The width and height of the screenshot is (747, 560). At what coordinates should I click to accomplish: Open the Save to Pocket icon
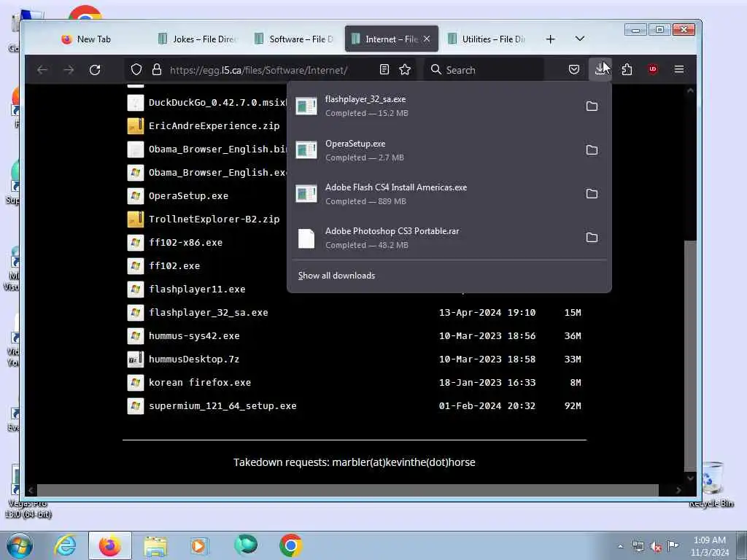574,69
